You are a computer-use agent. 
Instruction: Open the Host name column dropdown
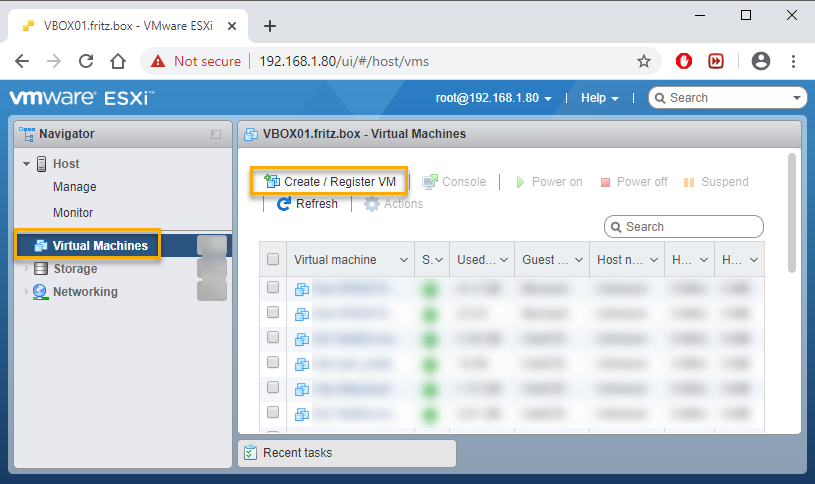654,259
